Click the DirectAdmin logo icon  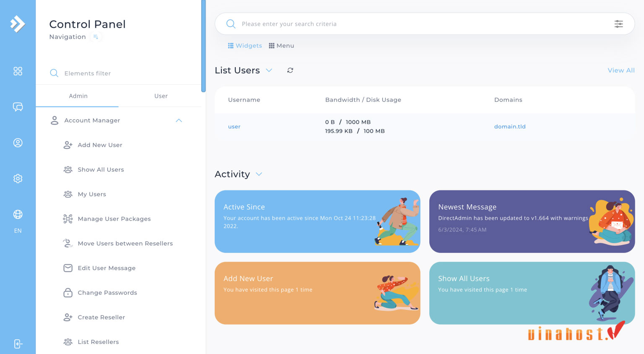pyautogui.click(x=18, y=24)
